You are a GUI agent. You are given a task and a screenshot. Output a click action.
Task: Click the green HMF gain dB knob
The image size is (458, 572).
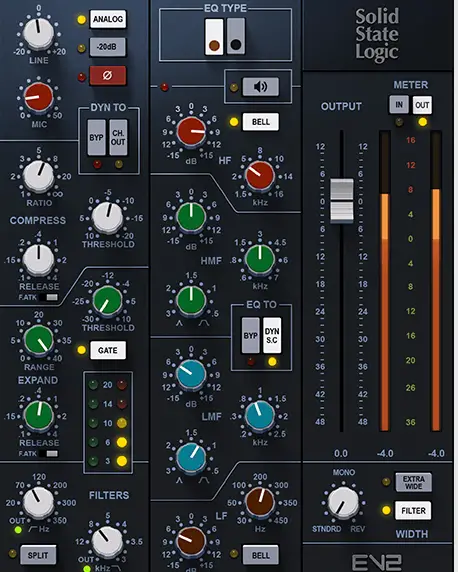(x=191, y=217)
